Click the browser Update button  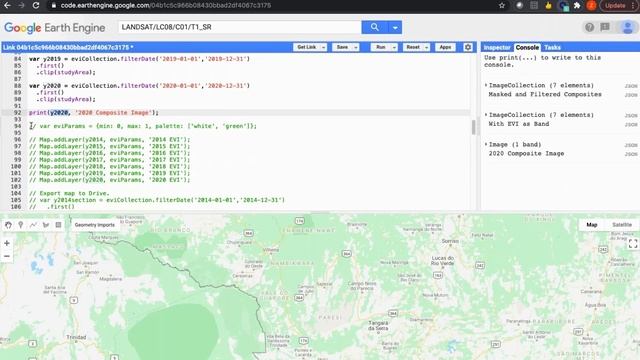pyautogui.click(x=615, y=5)
